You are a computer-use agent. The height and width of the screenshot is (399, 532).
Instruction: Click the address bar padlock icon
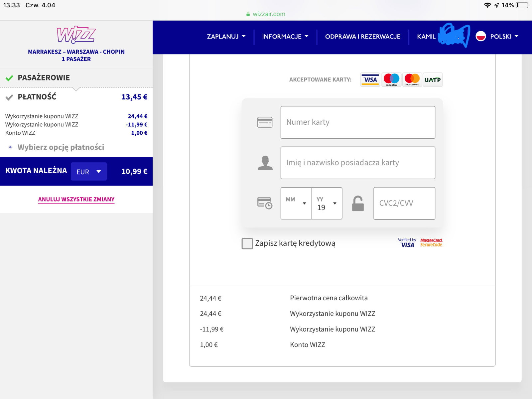pyautogui.click(x=248, y=14)
